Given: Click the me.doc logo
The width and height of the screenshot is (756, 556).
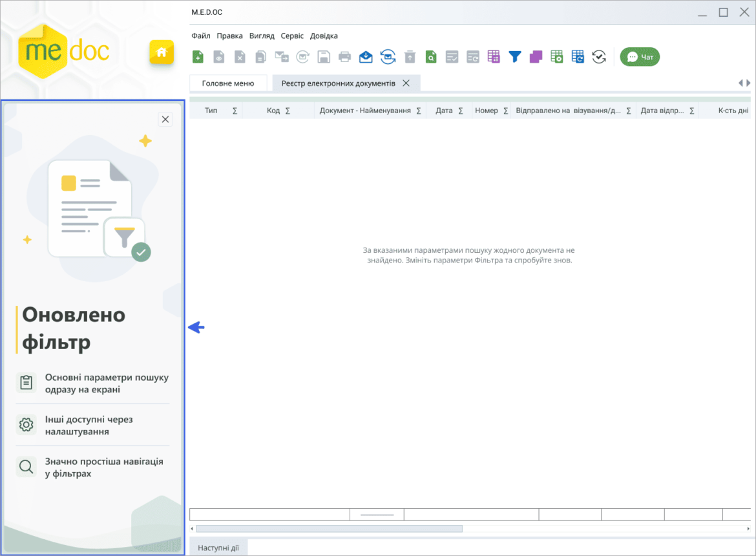Looking at the screenshot, I should coord(63,50).
